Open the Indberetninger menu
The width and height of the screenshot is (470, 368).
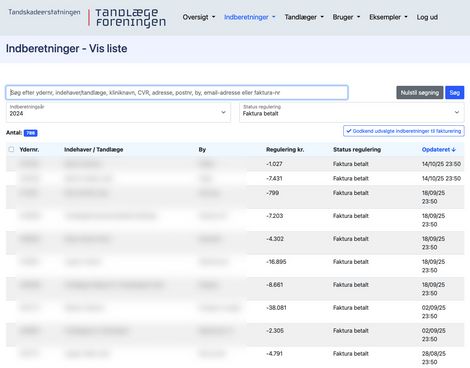pos(250,17)
